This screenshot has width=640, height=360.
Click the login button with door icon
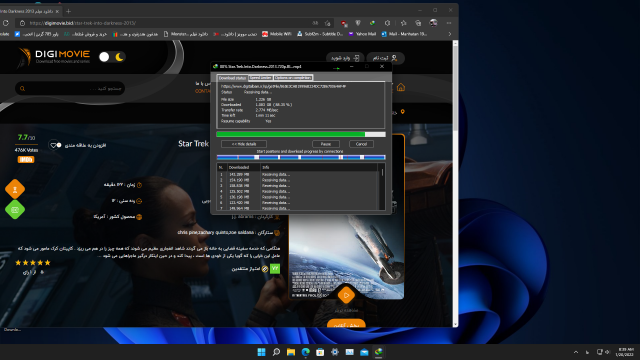click(x=345, y=58)
